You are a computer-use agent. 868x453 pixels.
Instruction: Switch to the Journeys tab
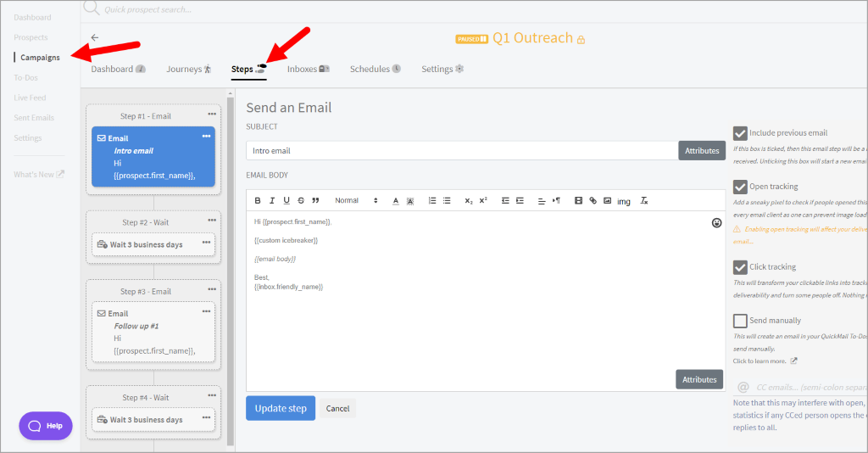pyautogui.click(x=189, y=70)
